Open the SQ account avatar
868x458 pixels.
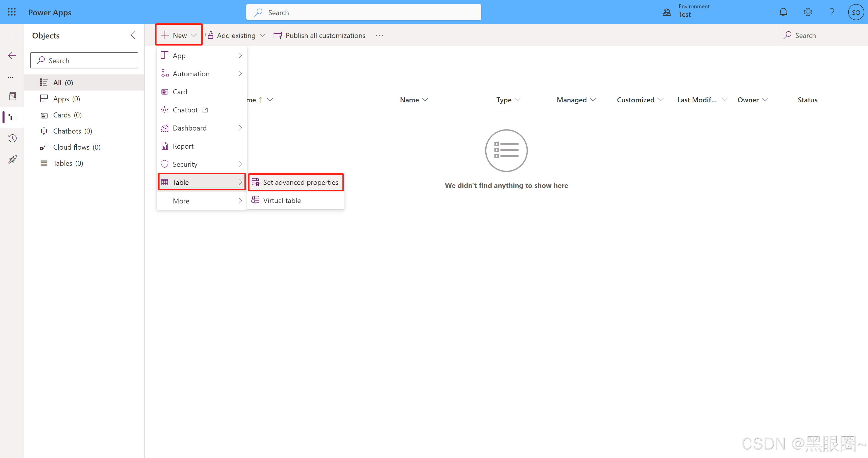pos(856,12)
